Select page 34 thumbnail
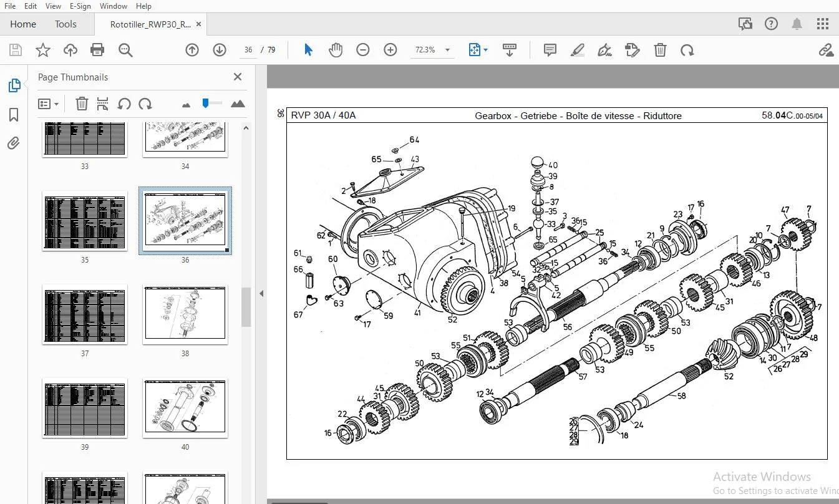The height and width of the screenshot is (504, 839). [185, 140]
